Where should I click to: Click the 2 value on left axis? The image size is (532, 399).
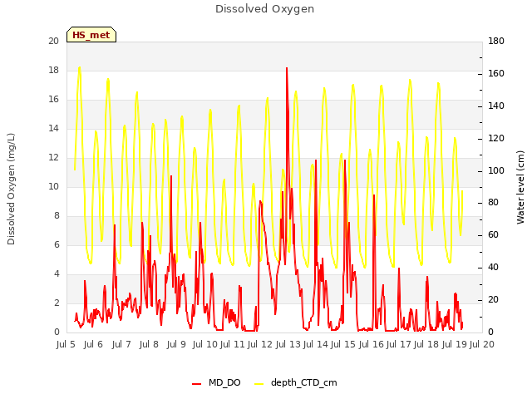tap(57, 303)
